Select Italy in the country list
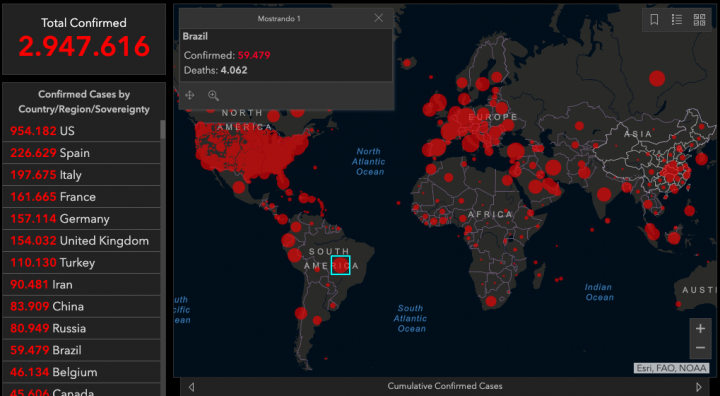Screen dimensions: 720x396 click(x=81, y=175)
